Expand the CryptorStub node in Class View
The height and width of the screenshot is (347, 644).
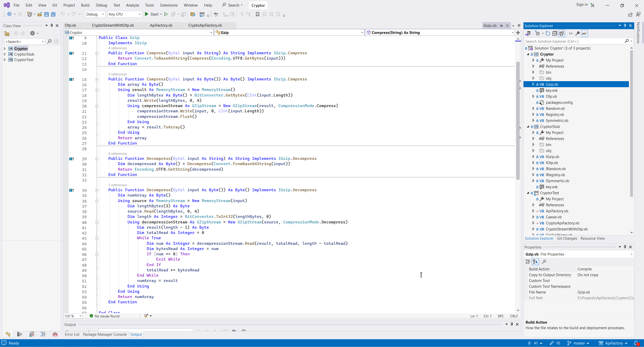[5, 54]
